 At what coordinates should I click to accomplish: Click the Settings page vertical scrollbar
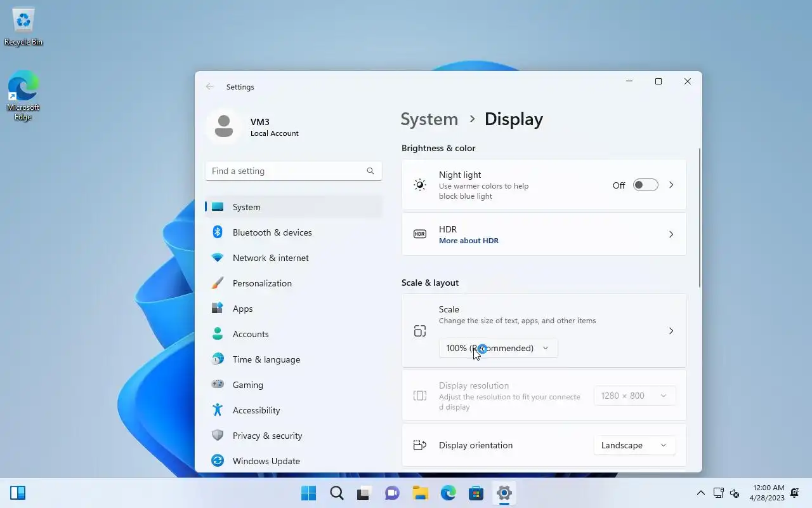pos(700,217)
